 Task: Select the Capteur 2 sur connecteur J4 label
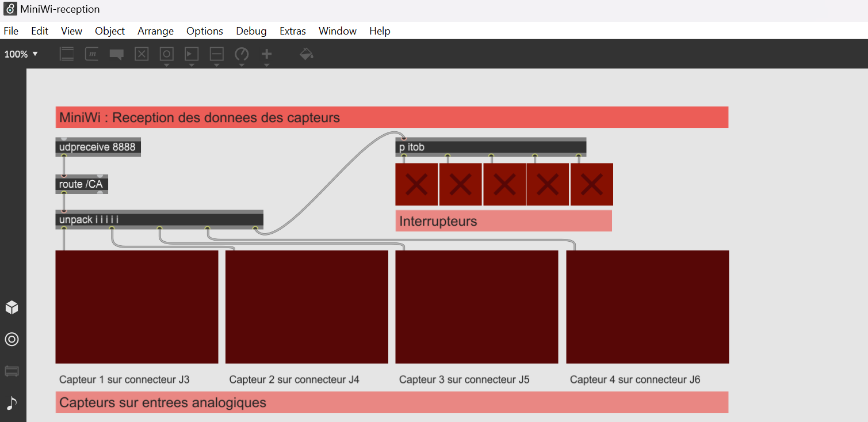tap(294, 379)
